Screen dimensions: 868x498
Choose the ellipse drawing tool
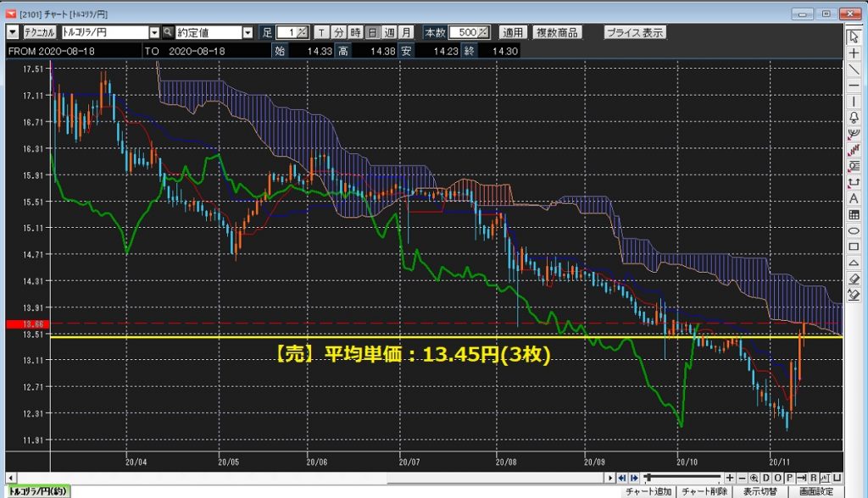(x=854, y=230)
